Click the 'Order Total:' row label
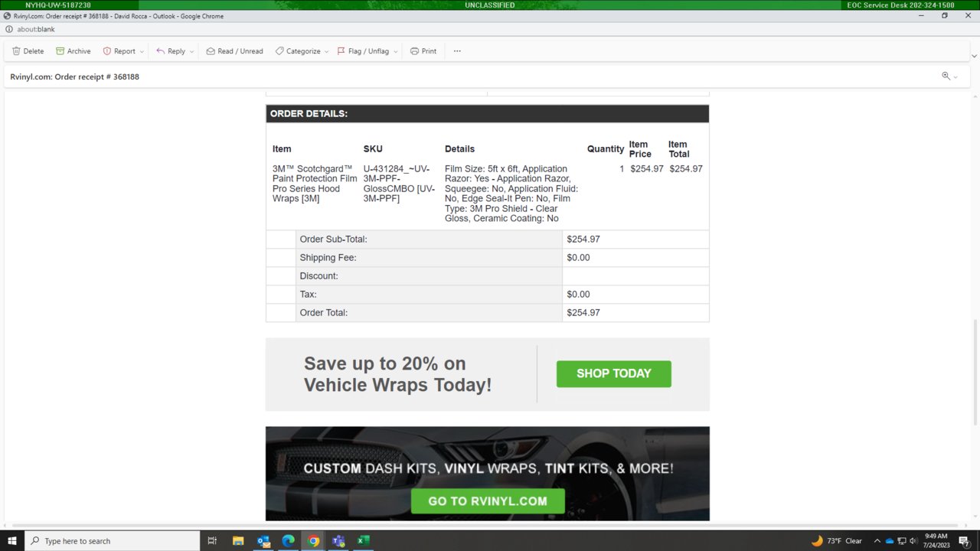The image size is (980, 551). 323,313
